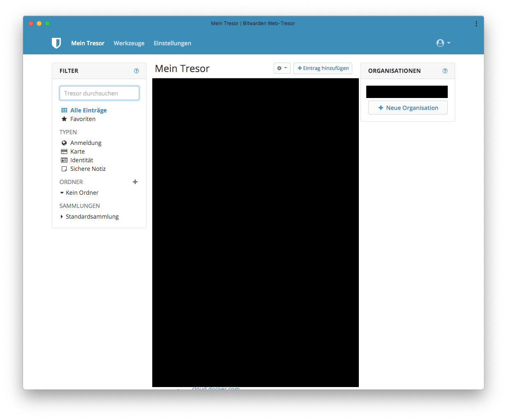Click the note icon beside Sichere Notiz
Screen dimensions: 507x420
point(64,169)
